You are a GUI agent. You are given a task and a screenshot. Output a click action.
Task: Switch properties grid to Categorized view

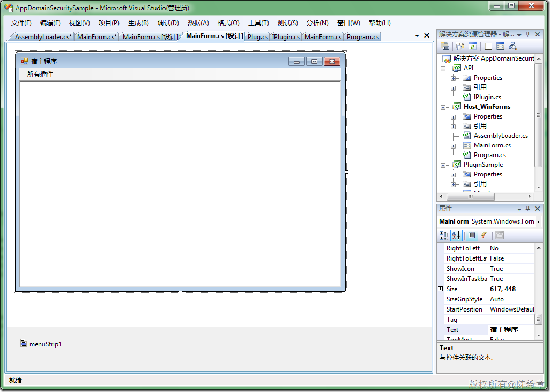click(444, 235)
